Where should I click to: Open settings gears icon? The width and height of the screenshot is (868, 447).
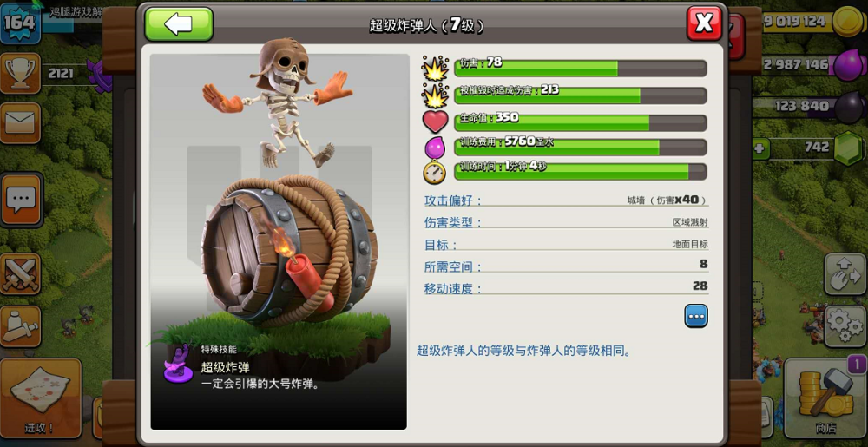[845, 326]
